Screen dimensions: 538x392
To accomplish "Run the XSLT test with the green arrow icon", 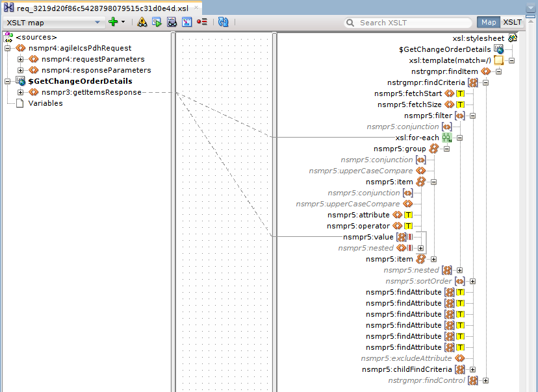I will point(156,21).
